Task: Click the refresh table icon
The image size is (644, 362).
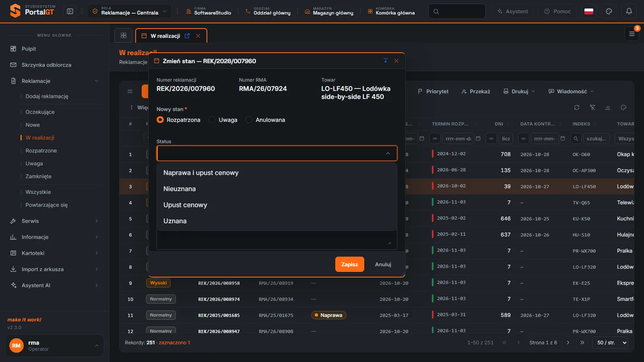Action: [577, 107]
